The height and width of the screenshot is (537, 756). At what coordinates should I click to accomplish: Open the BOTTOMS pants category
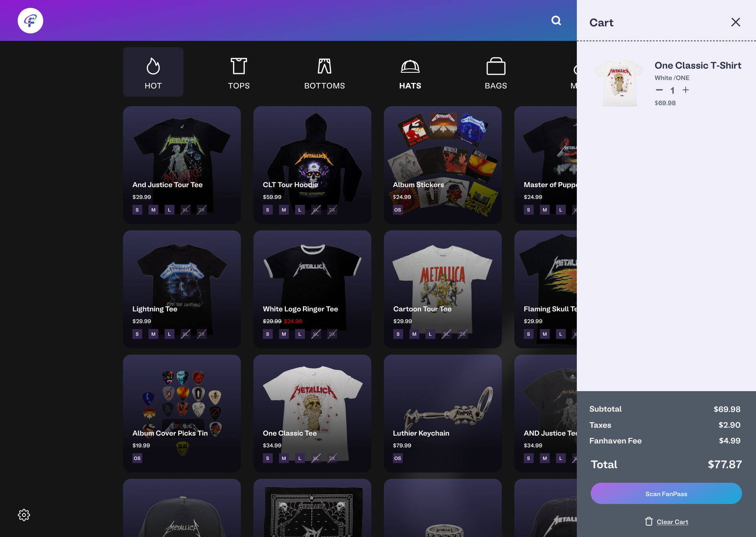(x=325, y=72)
